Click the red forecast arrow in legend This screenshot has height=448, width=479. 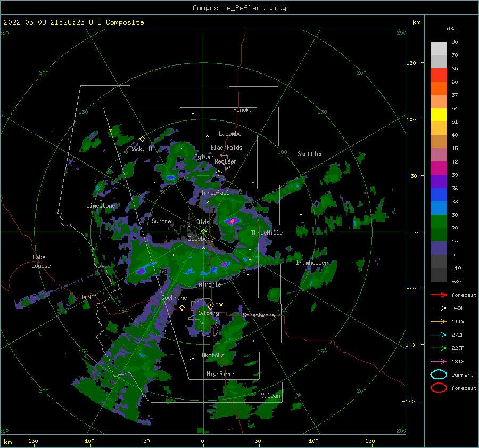(x=439, y=295)
